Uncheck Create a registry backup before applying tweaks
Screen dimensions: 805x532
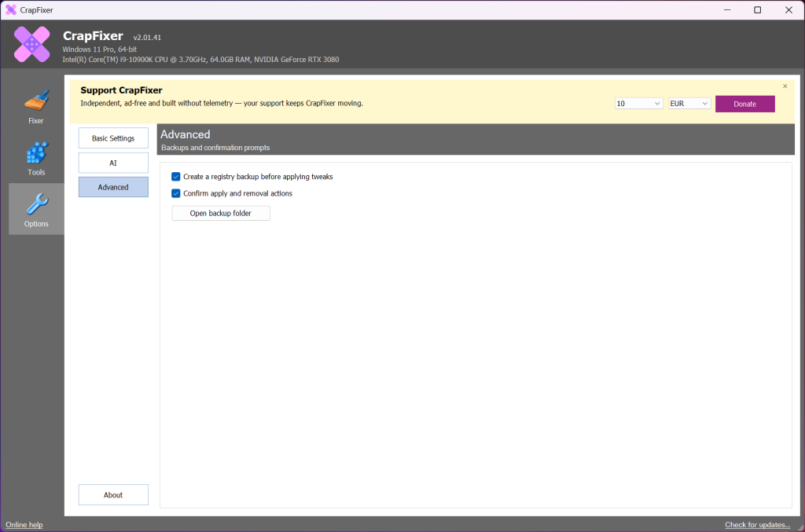[175, 177]
